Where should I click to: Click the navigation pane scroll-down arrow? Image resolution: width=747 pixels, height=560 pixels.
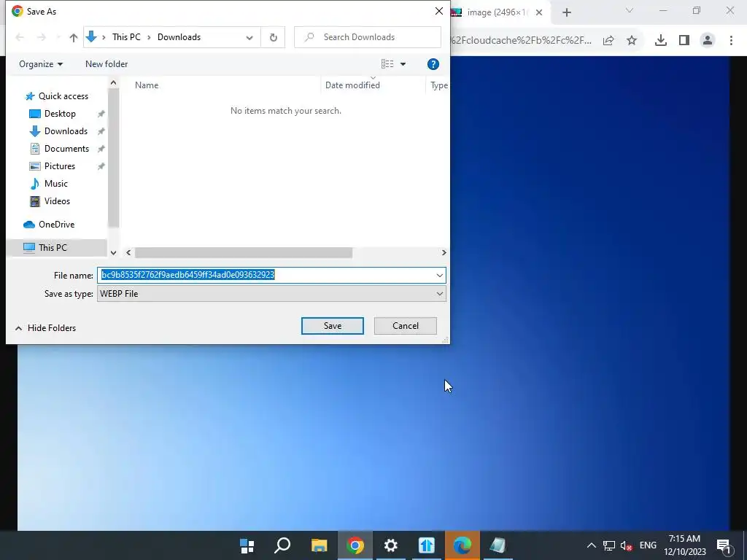tap(113, 252)
